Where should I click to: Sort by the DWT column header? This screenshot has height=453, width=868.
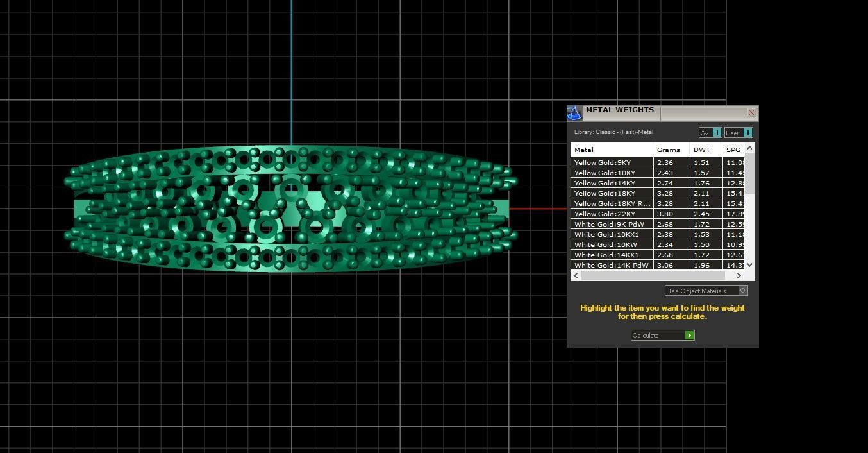pyautogui.click(x=706, y=150)
